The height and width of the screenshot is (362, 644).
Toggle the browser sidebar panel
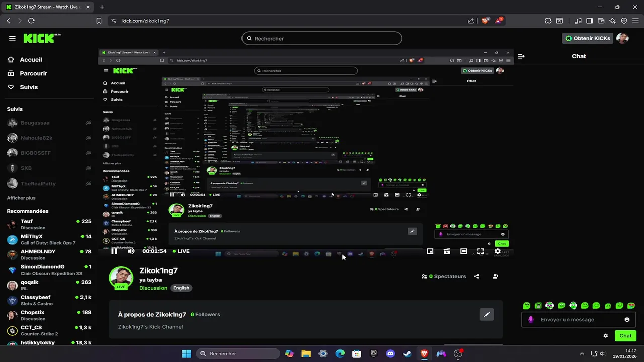[589, 21]
